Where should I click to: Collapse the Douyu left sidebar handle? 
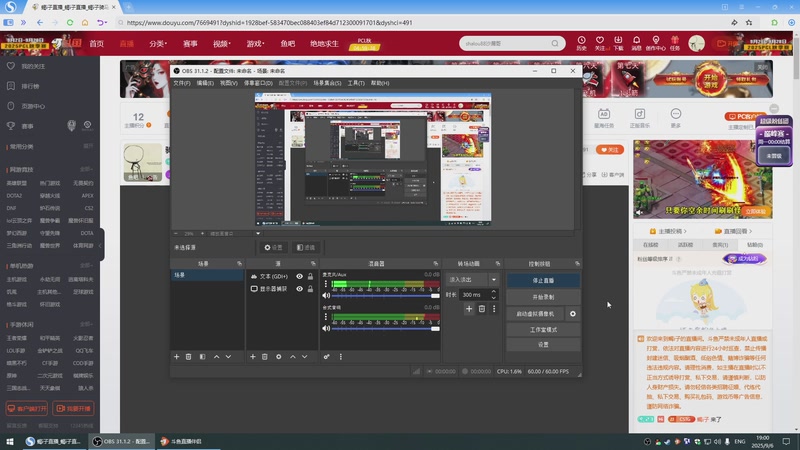101,245
